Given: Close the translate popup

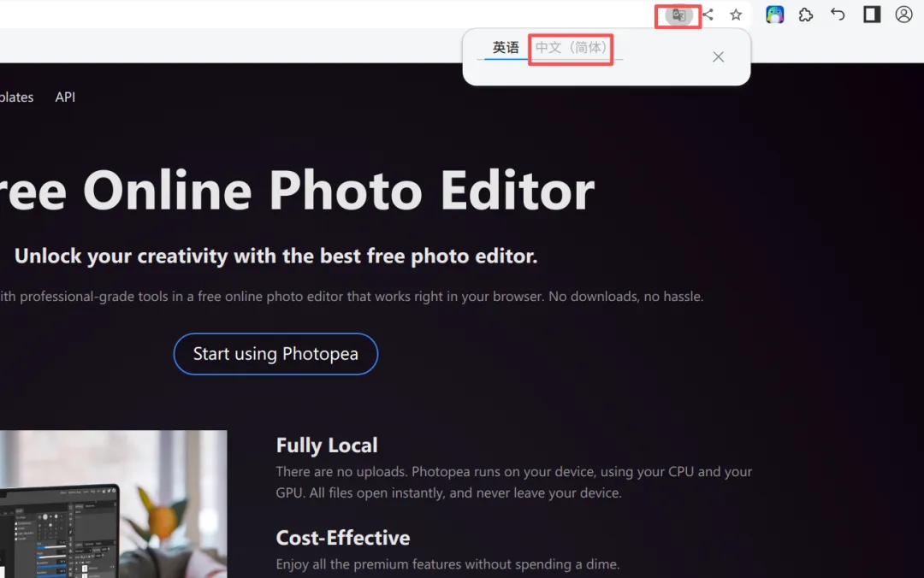Looking at the screenshot, I should (x=718, y=56).
